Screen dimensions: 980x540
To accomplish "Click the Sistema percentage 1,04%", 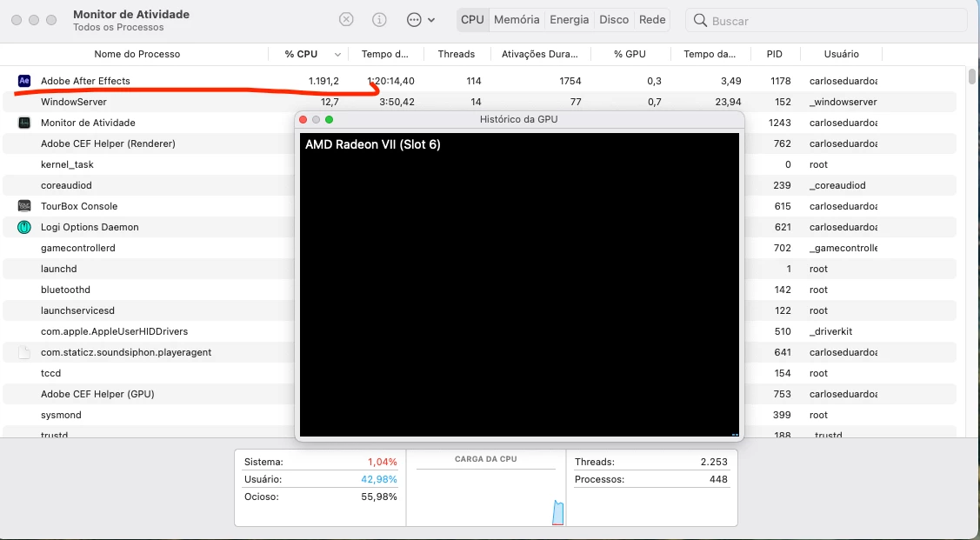I will 383,463.
